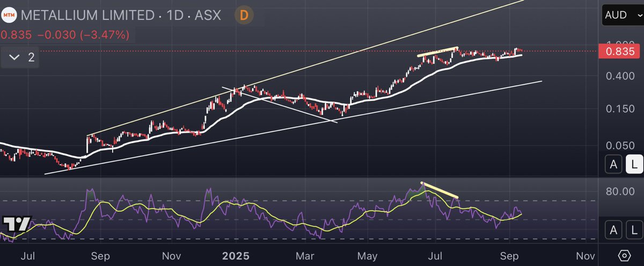Viewport: 644px width, 266px height.
Task: Click the 2025 year time axis label
Action: pos(237,255)
